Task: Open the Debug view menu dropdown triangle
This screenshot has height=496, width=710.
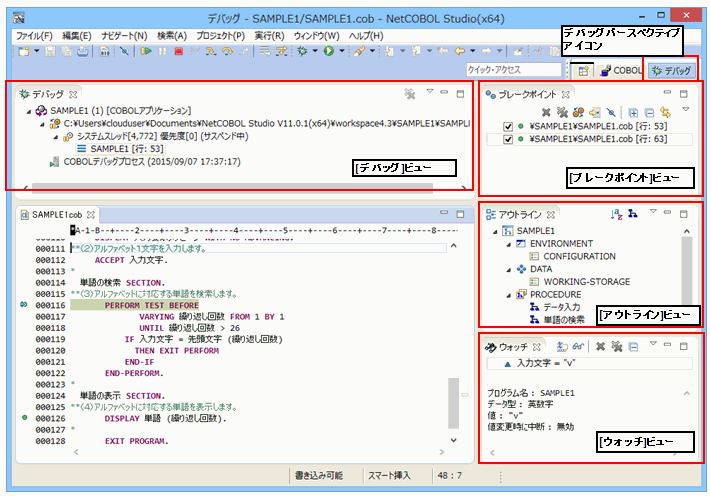Action: [430, 91]
